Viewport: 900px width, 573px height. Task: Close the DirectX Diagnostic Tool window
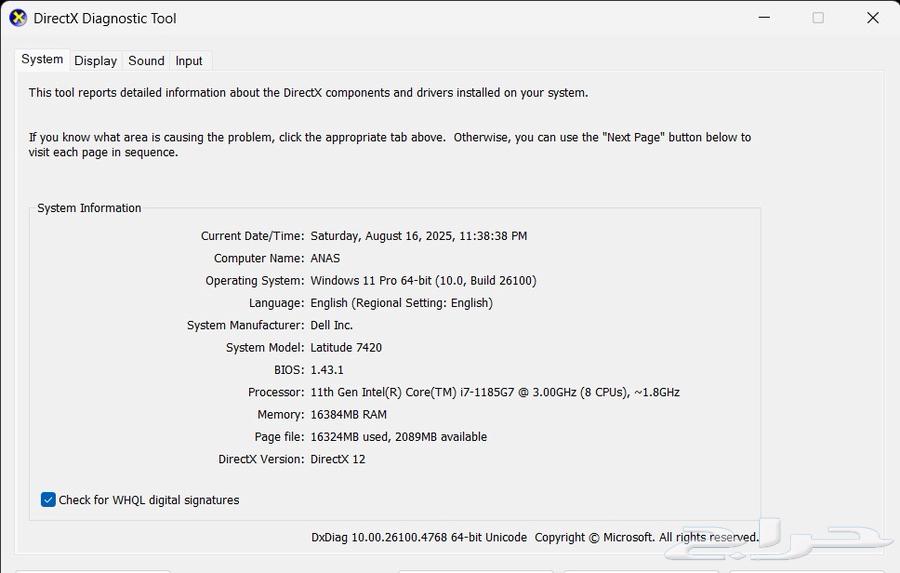(x=872, y=18)
